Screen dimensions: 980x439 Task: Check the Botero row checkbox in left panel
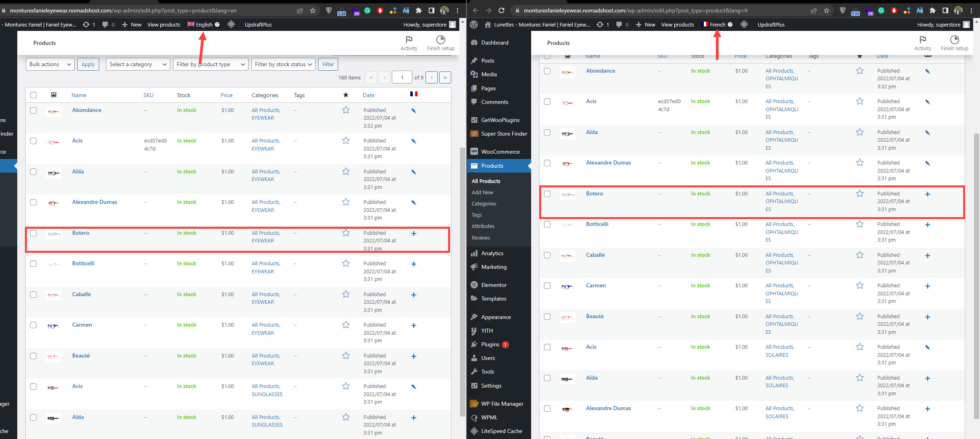[33, 233]
